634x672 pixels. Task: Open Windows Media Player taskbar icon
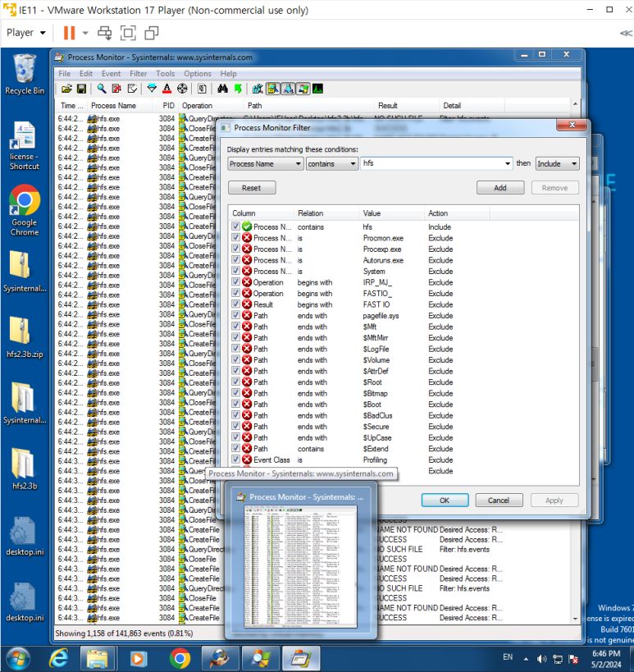coord(138,658)
